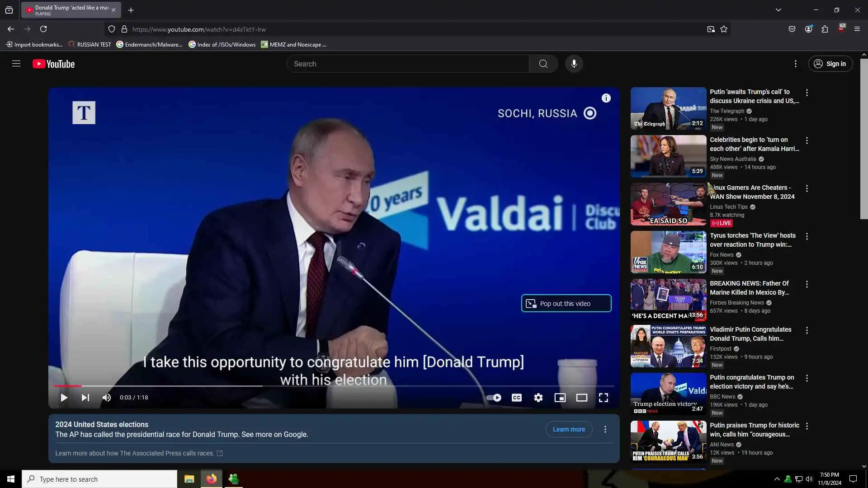Bookmark this page star icon
The image size is (868, 488).
click(x=724, y=29)
